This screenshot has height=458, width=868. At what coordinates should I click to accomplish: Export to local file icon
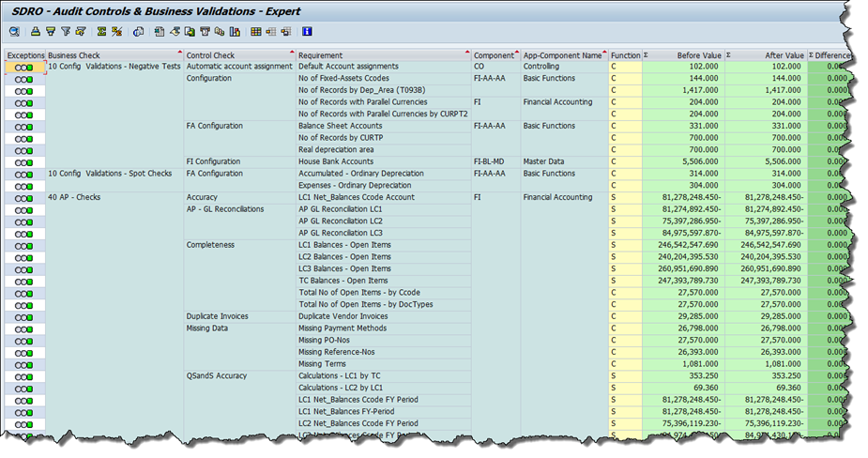point(190,32)
